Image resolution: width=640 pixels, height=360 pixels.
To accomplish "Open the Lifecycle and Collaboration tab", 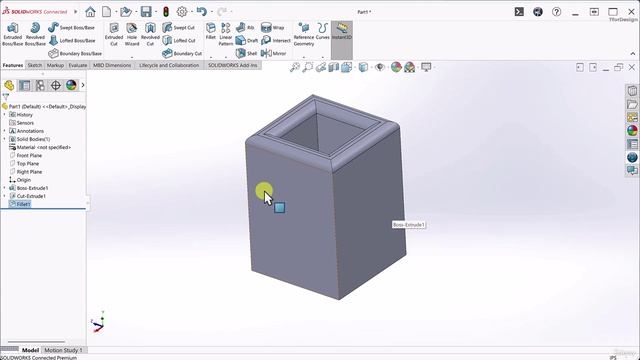I will coord(169,65).
